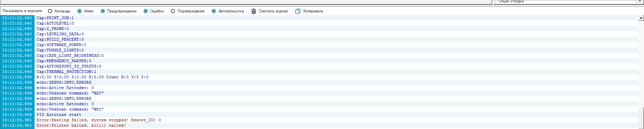
Task: Click the log scrollbar up arrow
Action: pos(641,18)
